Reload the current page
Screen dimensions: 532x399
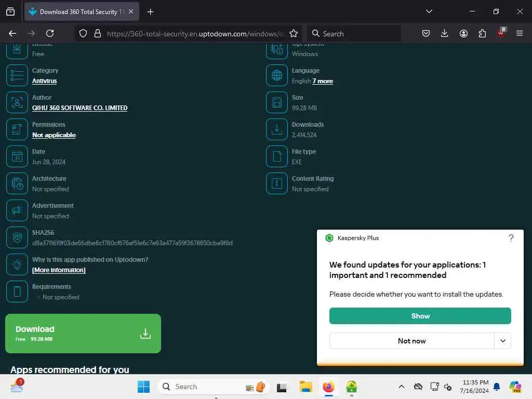coord(50,33)
